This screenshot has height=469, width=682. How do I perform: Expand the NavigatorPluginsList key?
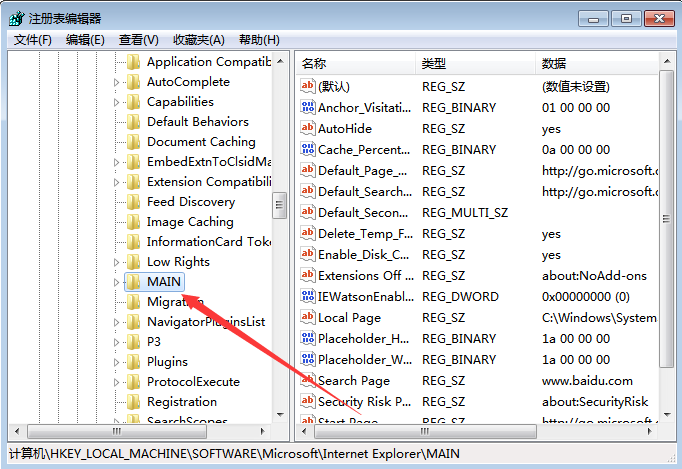tap(116, 322)
